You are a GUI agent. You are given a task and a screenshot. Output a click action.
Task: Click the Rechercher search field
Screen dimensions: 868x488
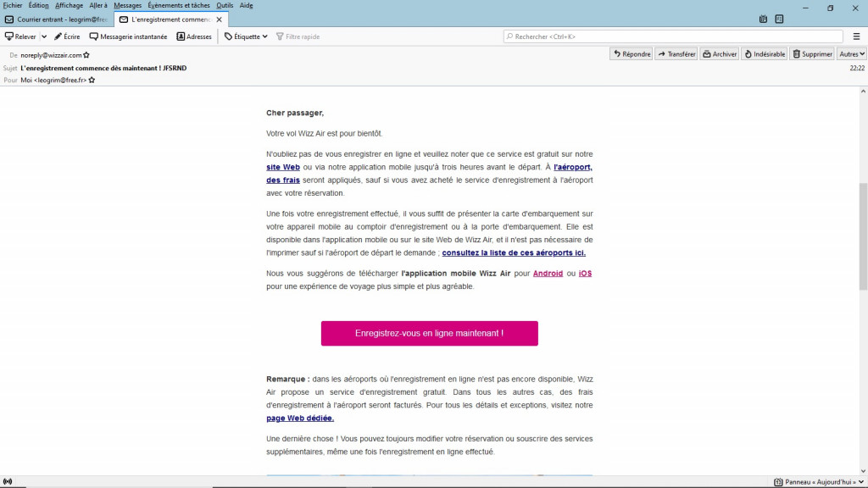(673, 36)
